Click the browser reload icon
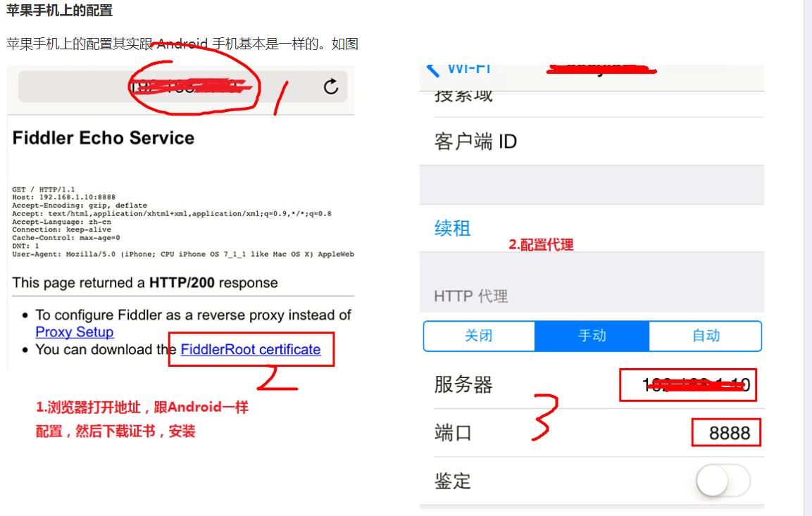 [331, 87]
